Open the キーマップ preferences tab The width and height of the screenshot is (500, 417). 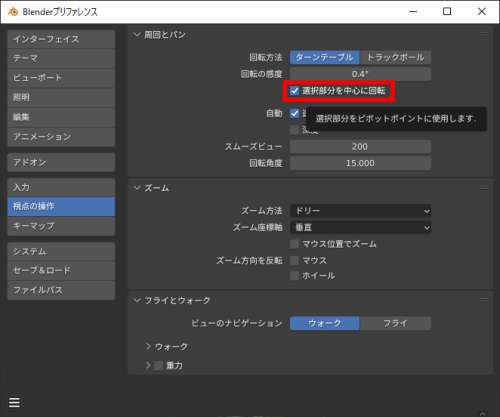click(61, 226)
